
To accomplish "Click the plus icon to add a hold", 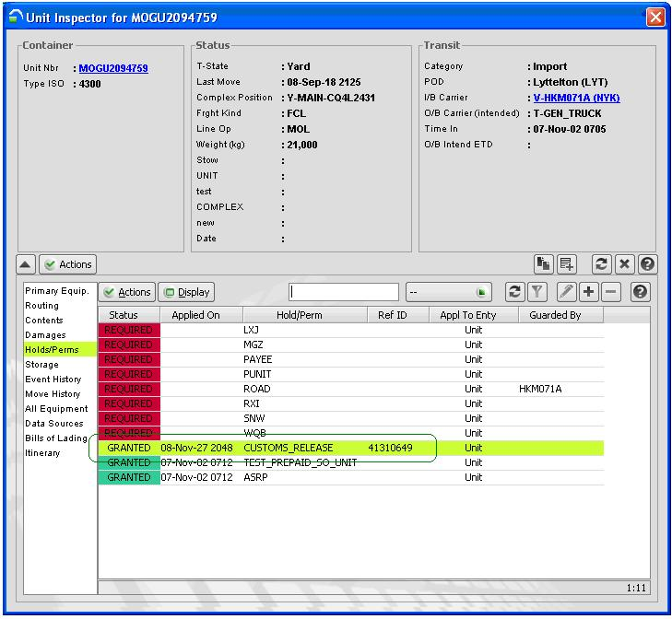I will pyautogui.click(x=588, y=292).
